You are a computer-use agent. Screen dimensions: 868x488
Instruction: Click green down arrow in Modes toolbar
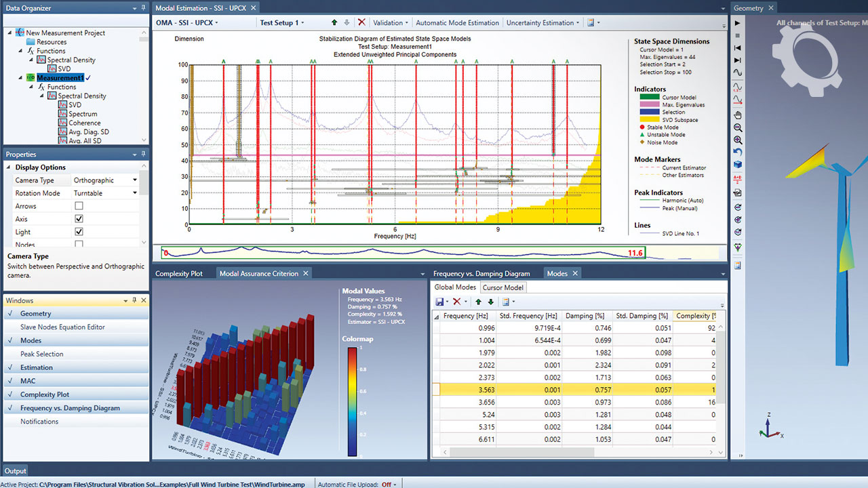490,302
